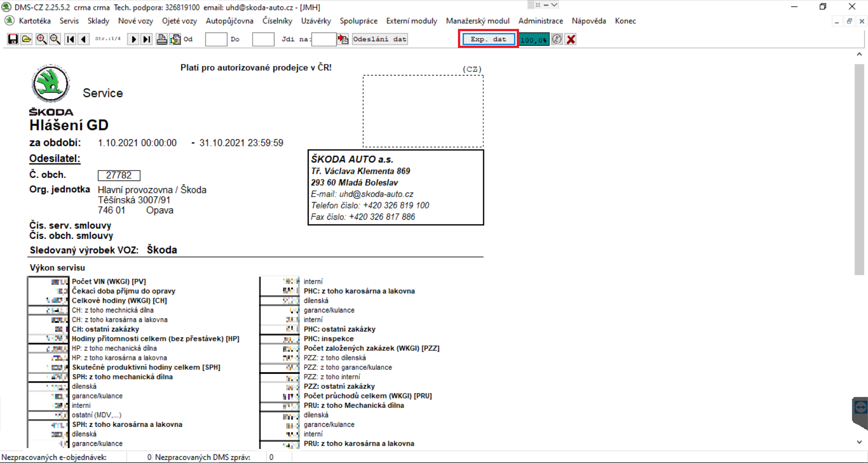Go to the previous report page
868x463 pixels.
point(84,39)
